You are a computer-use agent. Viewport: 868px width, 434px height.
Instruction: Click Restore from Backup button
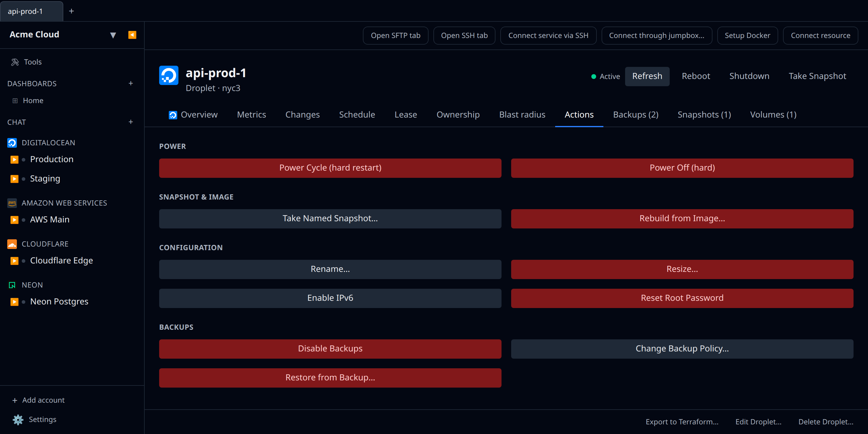pyautogui.click(x=330, y=378)
